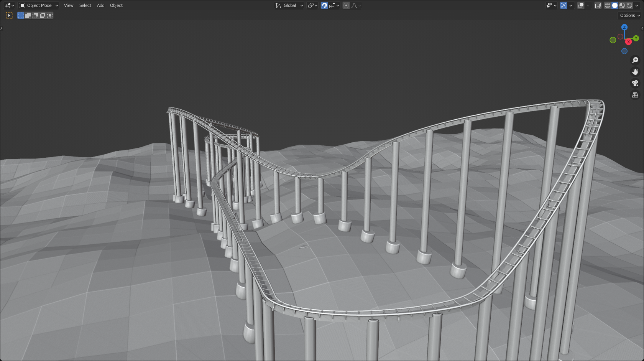644x361 pixels.
Task: Open the editor type selector
Action: tap(9, 5)
